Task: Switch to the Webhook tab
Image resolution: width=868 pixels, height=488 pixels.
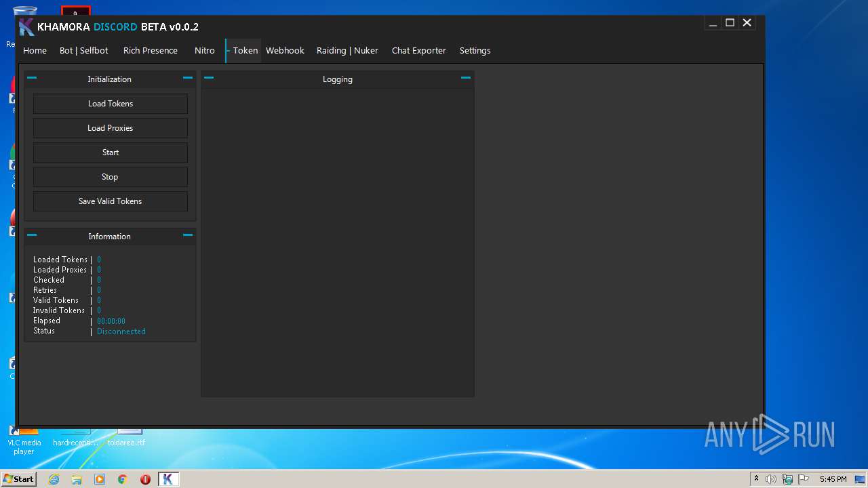Action: point(285,51)
